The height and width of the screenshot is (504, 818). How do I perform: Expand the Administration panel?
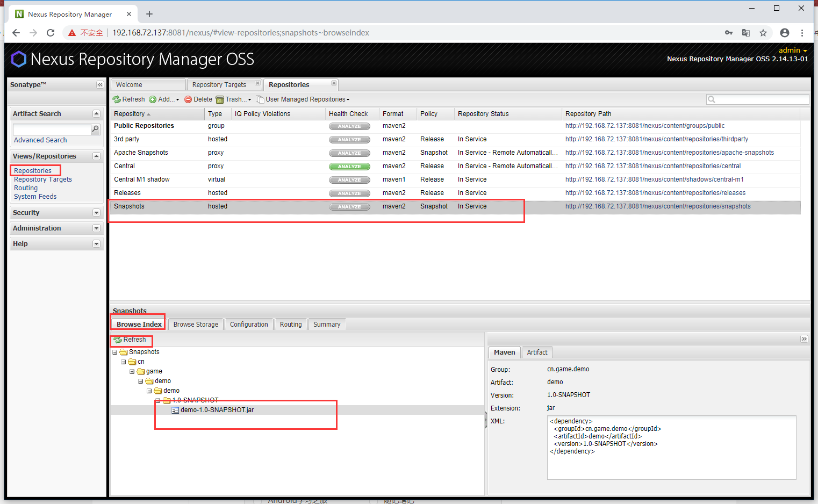(97, 228)
